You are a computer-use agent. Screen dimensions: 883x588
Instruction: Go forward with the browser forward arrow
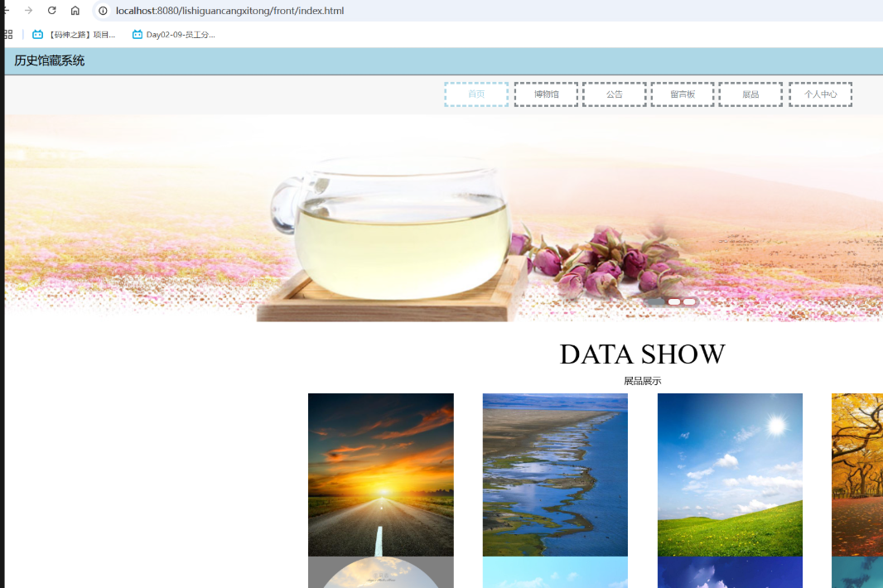[x=29, y=11]
